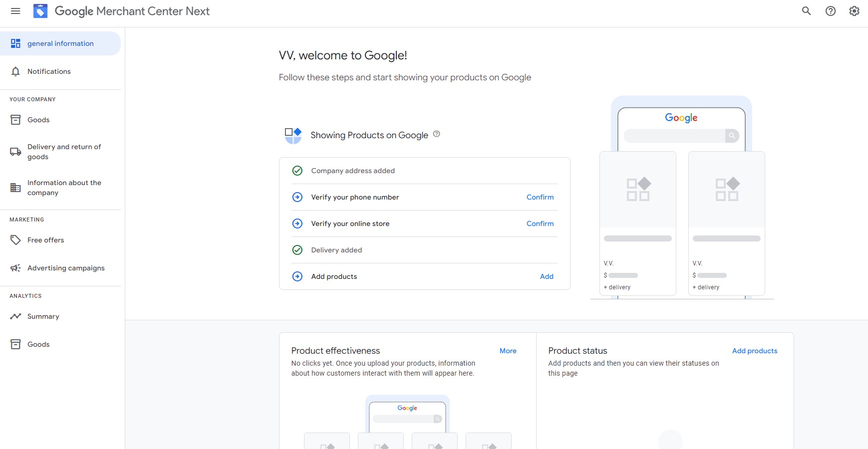This screenshot has height=449, width=868.
Task: Open the settings gear icon
Action: 854,11
